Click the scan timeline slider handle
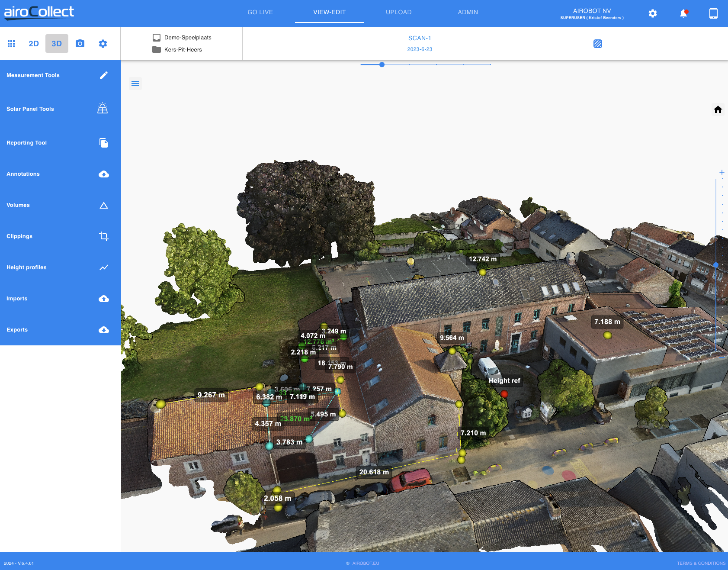This screenshot has height=570, width=728. [382, 64]
